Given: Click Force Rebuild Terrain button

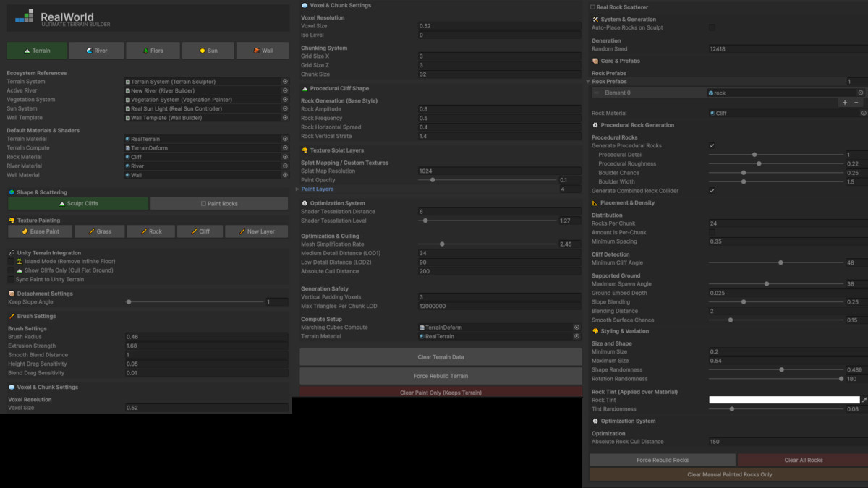Looking at the screenshot, I should tap(441, 376).
